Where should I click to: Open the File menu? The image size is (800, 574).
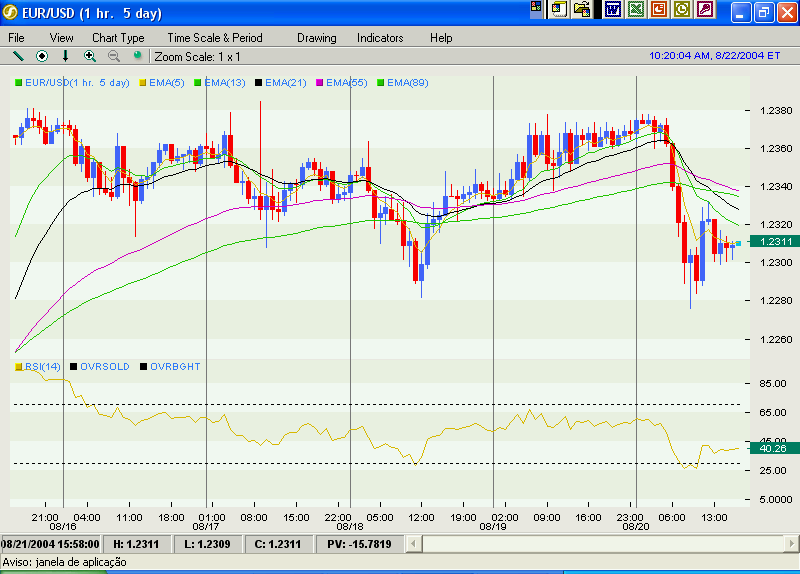tap(16, 38)
